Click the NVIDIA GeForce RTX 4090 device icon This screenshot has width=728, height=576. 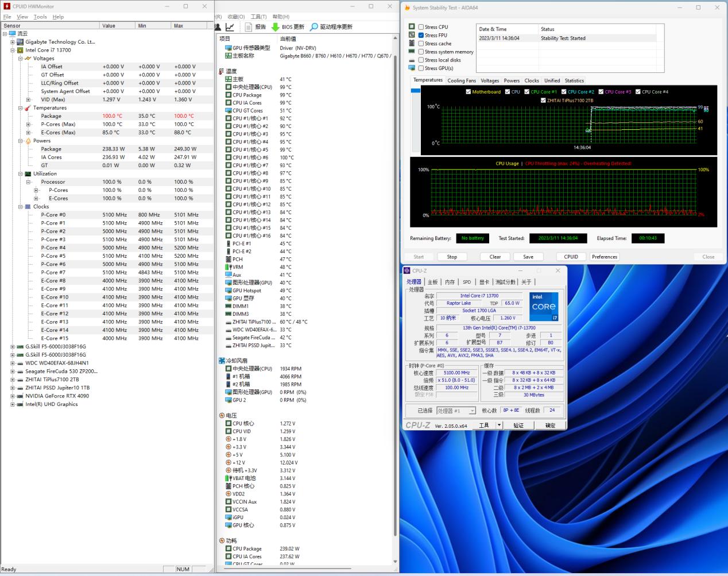pos(20,396)
